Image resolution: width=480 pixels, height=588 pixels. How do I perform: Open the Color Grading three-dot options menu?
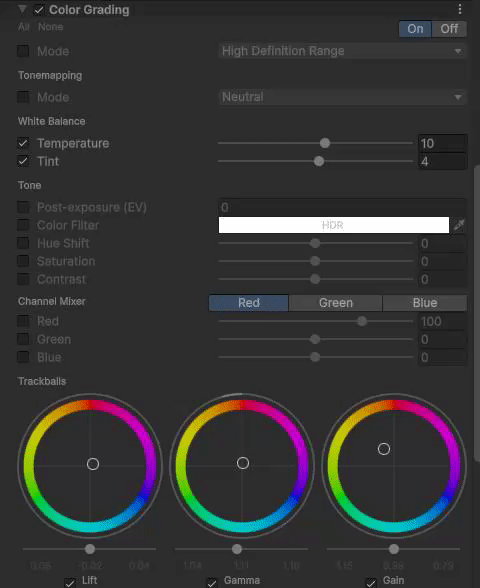460,9
